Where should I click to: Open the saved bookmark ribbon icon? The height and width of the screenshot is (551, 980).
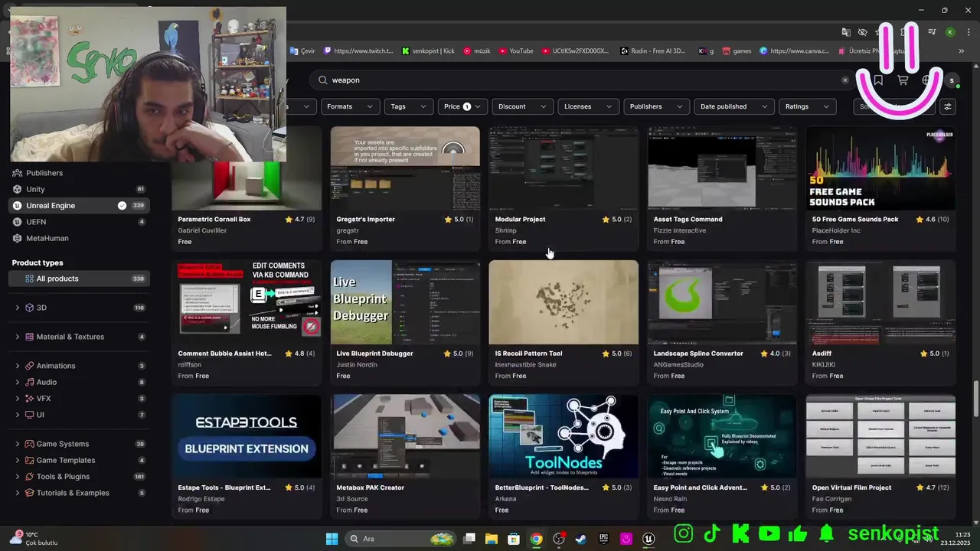pos(878,80)
